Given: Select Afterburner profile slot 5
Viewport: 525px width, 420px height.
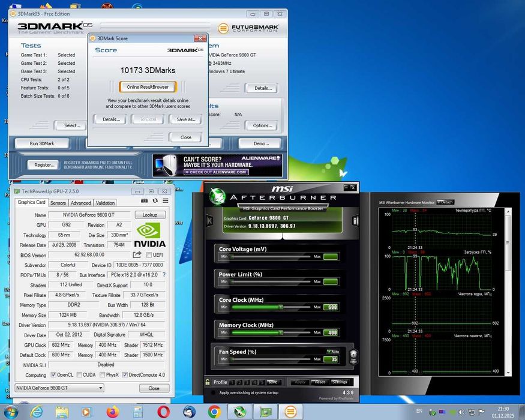Looking at the screenshot, I should pos(262,382).
